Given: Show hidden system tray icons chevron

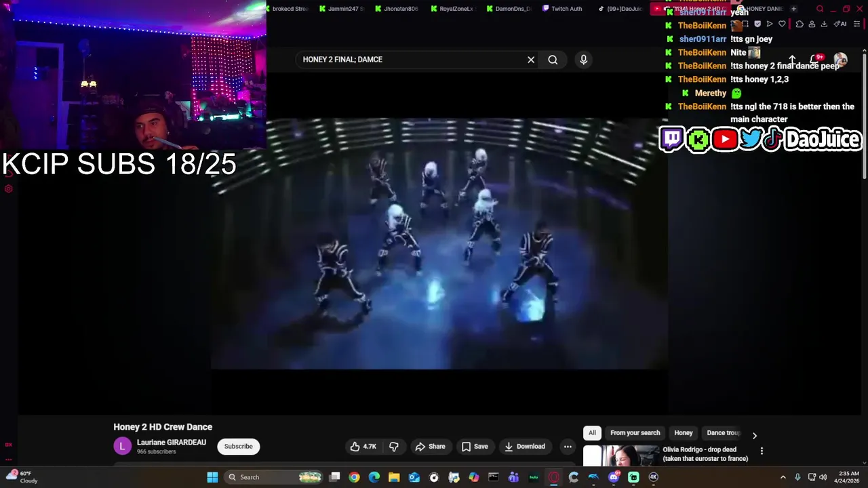Looking at the screenshot, I should pyautogui.click(x=783, y=477).
